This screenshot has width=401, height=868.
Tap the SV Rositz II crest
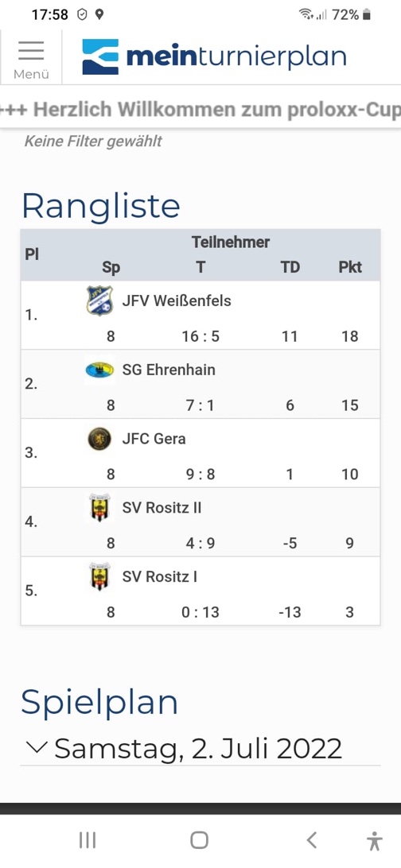(99, 508)
